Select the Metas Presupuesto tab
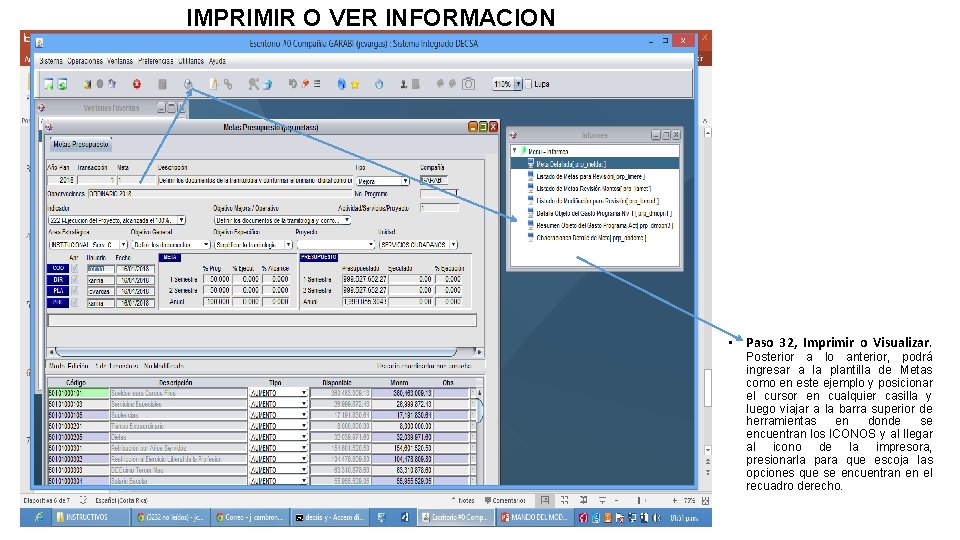 [81, 144]
